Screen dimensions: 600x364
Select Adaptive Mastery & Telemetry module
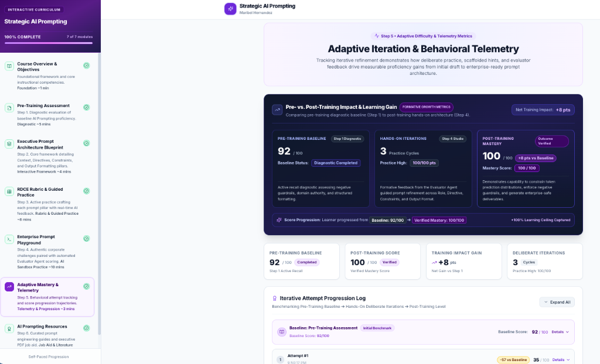(47, 297)
